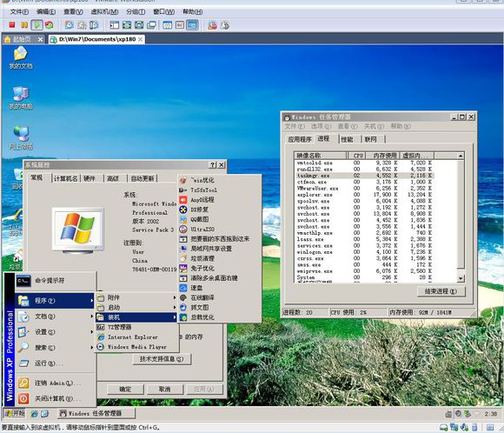Click the process list scroll-down arrow
The width and height of the screenshot is (504, 433).
point(461,278)
